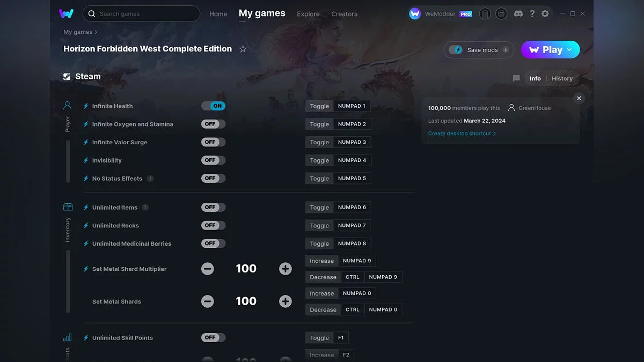
Task: Click Increase hotkey for NUMPAD 9
Action: click(322, 261)
